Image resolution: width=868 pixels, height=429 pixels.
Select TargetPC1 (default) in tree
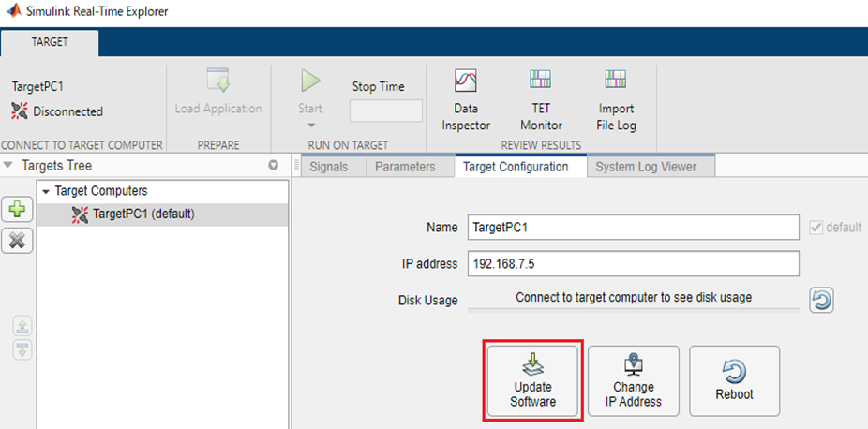(142, 214)
